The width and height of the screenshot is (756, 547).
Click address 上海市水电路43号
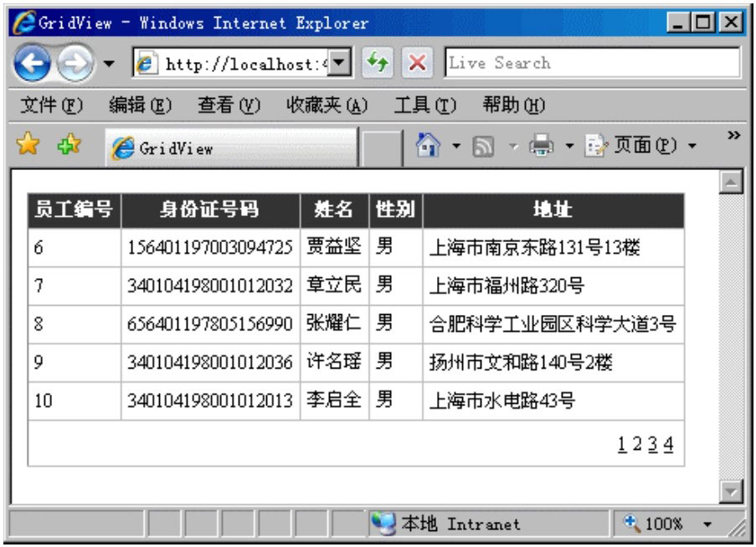502,400
